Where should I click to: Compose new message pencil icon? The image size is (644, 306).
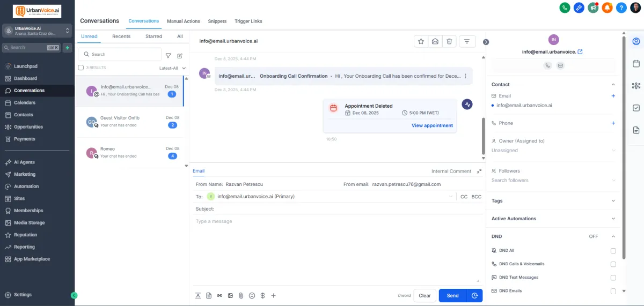(x=180, y=55)
